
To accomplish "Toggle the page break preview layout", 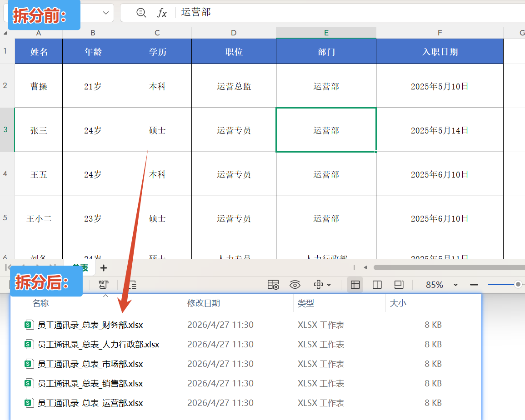I will click(399, 285).
